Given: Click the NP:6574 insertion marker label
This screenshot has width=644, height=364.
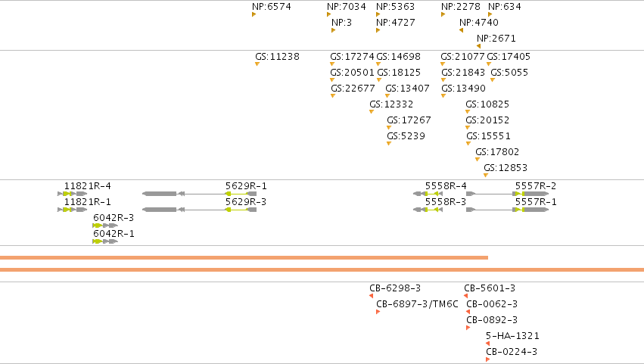Looking at the screenshot, I should click(x=272, y=7).
